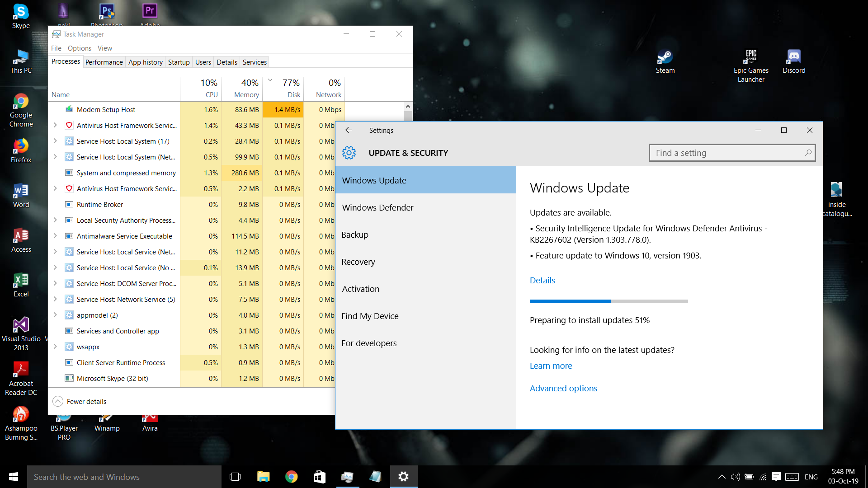The image size is (868, 488).
Task: Select Find My Device category
Action: coord(425,316)
